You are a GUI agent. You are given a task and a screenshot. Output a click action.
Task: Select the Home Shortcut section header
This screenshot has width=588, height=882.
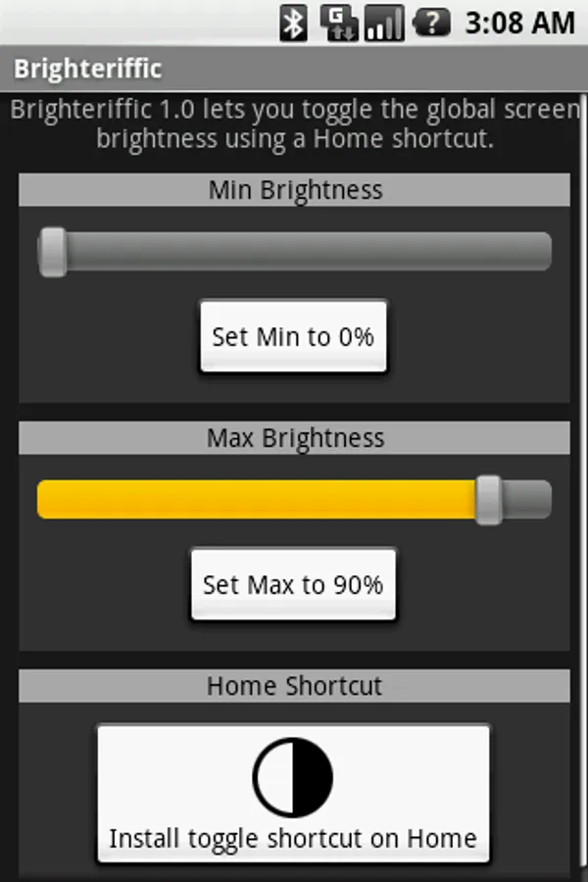click(x=294, y=685)
